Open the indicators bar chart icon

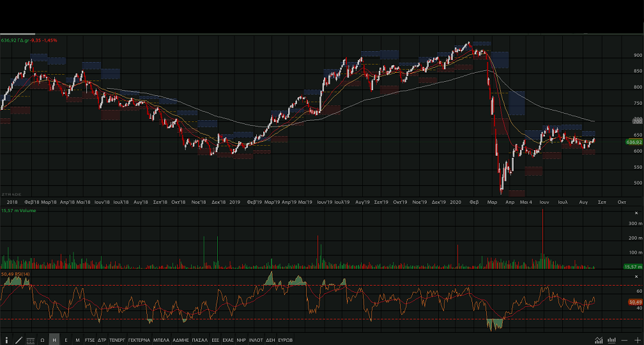(x=612, y=340)
